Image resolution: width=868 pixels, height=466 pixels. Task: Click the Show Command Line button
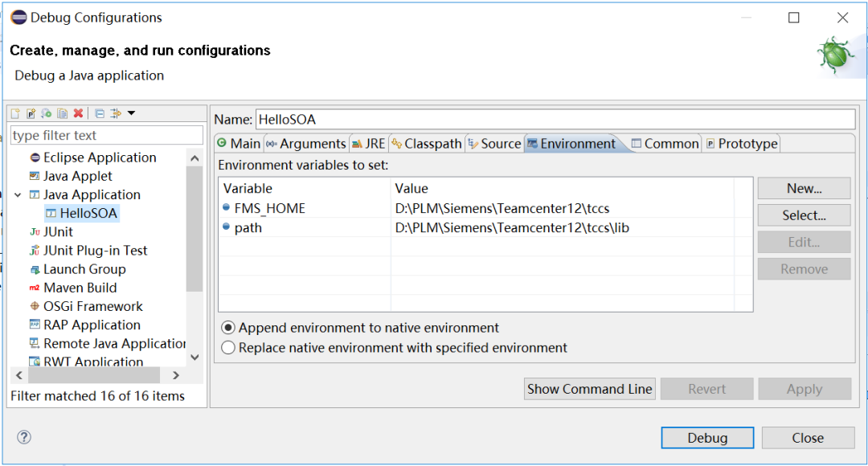589,389
